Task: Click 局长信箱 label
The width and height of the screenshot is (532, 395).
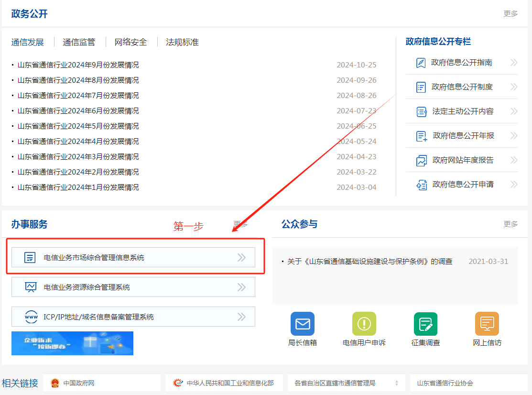Action: click(x=302, y=343)
